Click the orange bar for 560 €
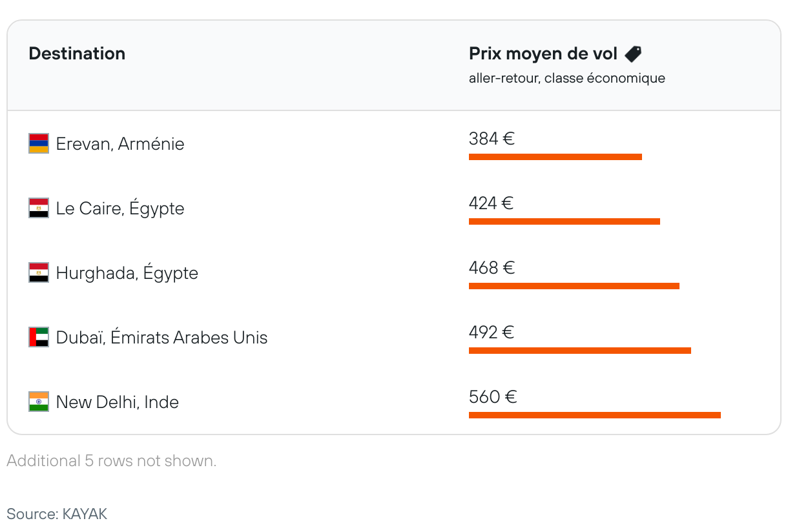 point(595,415)
